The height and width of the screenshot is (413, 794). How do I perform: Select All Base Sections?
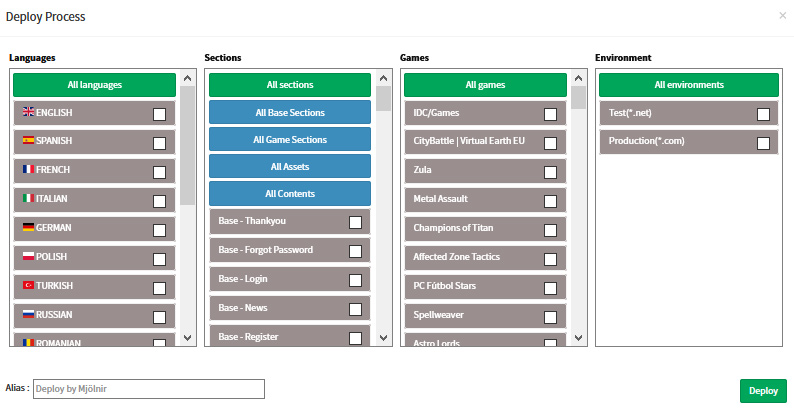click(290, 112)
